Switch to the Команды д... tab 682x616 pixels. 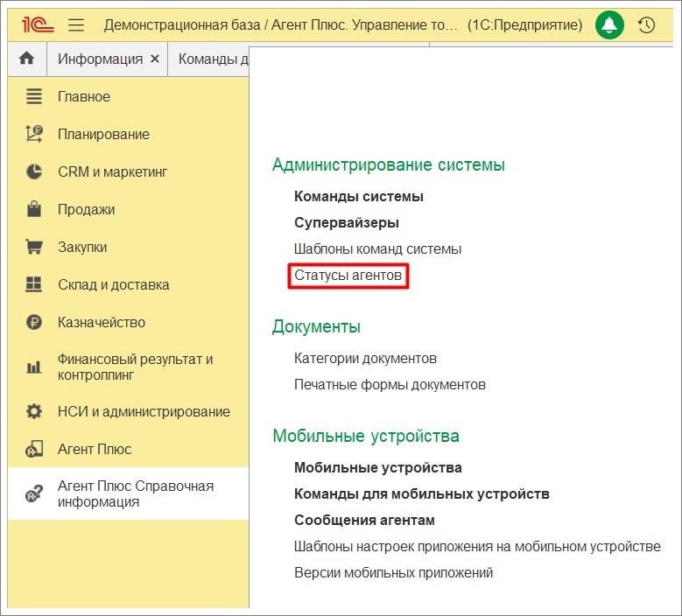click(x=213, y=59)
